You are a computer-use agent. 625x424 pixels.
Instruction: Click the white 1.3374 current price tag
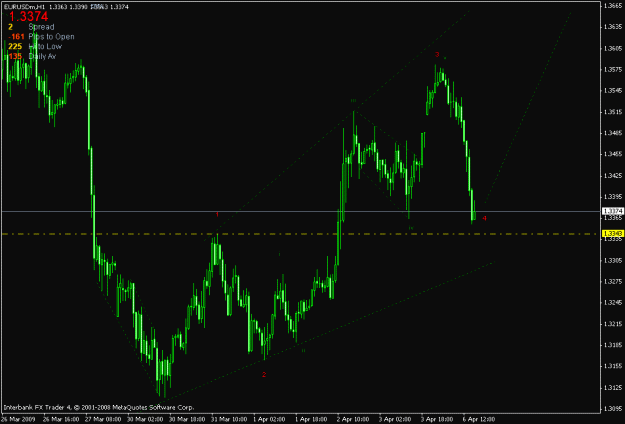tap(611, 211)
